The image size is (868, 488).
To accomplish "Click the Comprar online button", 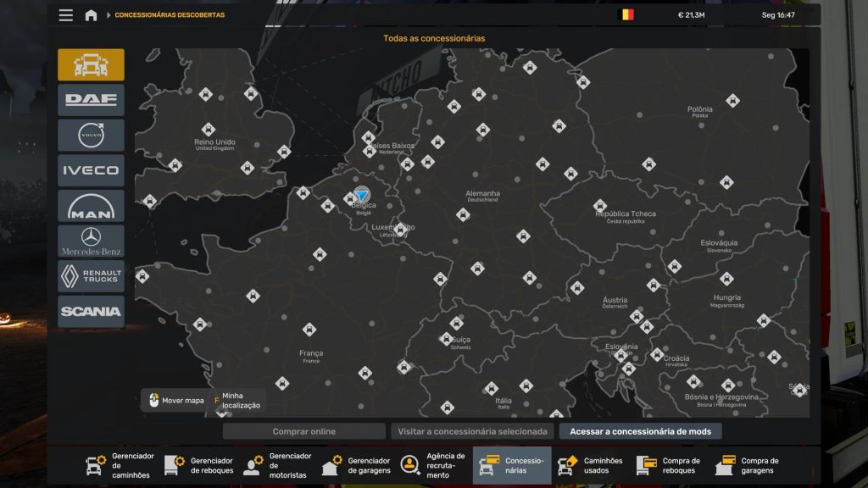I will click(x=304, y=431).
